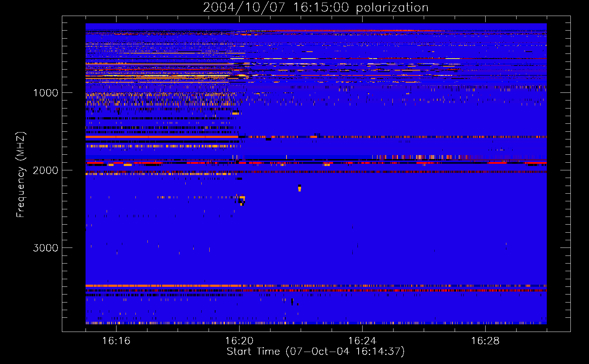This screenshot has height=364, width=589.
Task: Click the 'Start Time (07-Oct-04 16:14:37)' axis title
Action: [316, 352]
